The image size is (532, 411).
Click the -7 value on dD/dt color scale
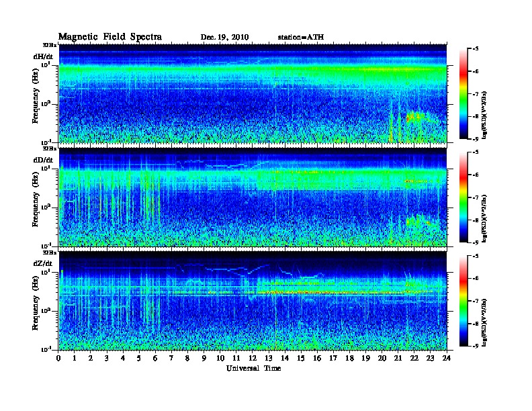click(476, 197)
